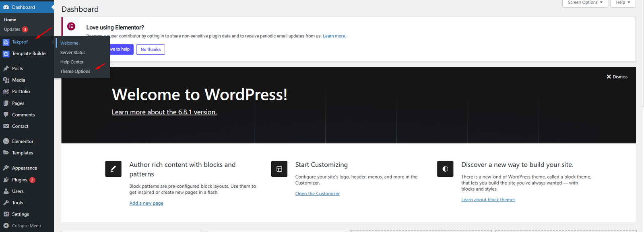Click the Welcome to WordPress! heading

200,95
